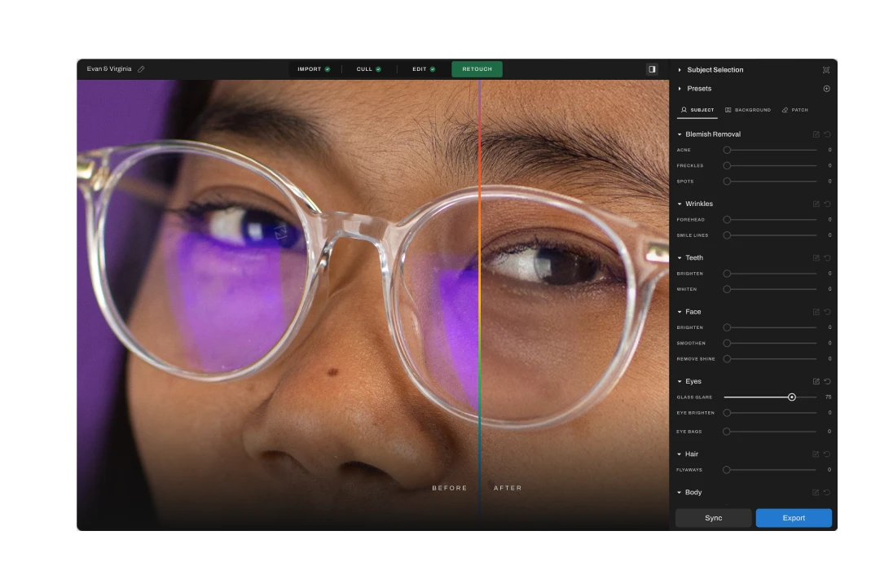The height and width of the screenshot is (588, 893).
Task: Click the edit icon for Eyes section
Action: (x=816, y=381)
